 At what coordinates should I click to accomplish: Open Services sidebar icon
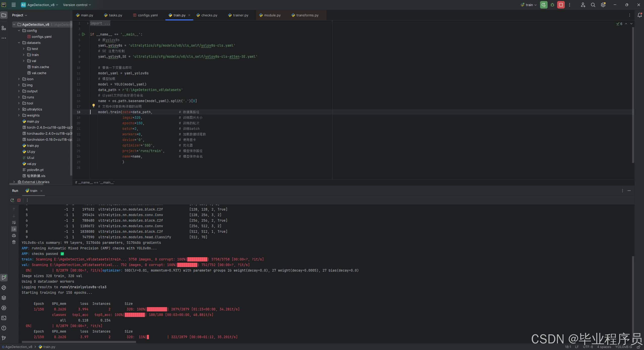coord(4,308)
